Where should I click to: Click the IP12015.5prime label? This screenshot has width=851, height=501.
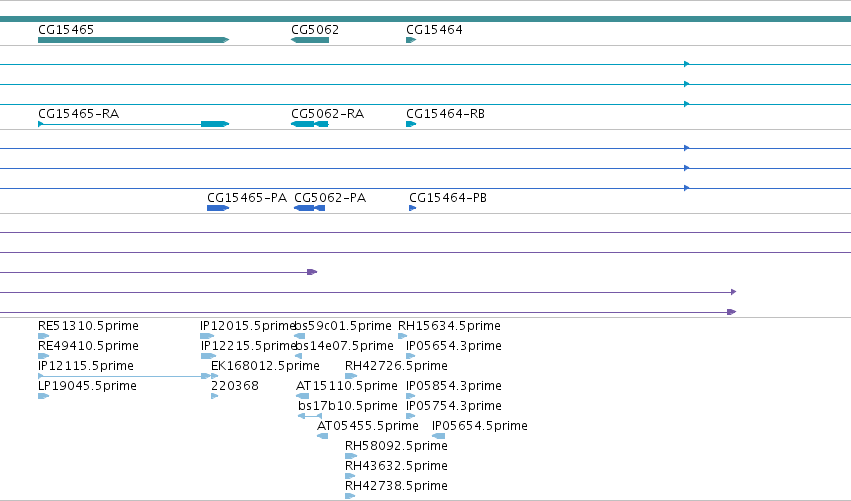[x=247, y=326]
